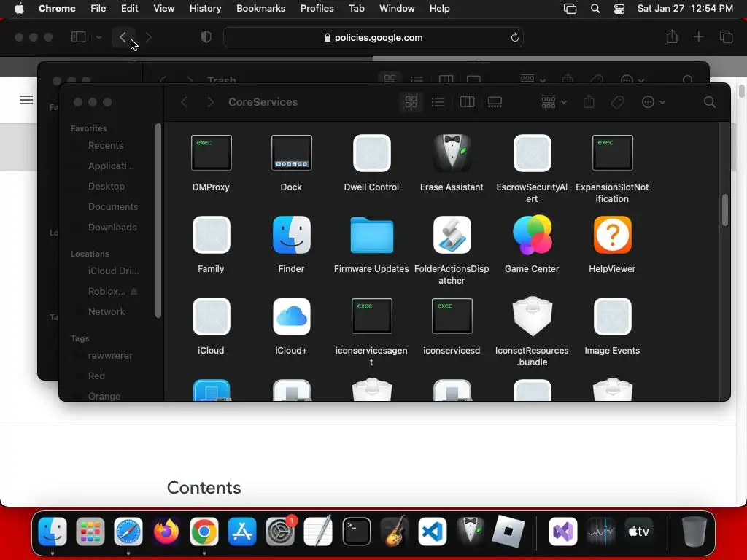The image size is (747, 560).
Task: Click the privacy shield icon in browser
Action: pos(206,37)
